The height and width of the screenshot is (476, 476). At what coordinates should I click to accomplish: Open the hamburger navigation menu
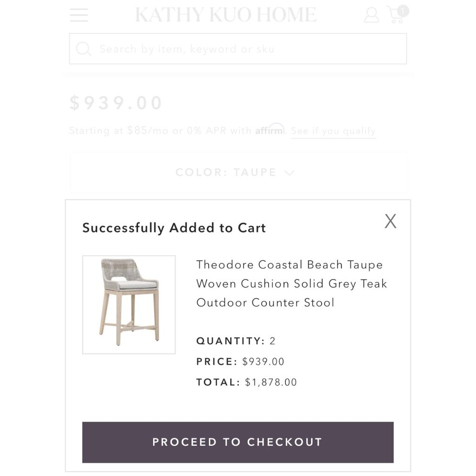[x=79, y=15]
